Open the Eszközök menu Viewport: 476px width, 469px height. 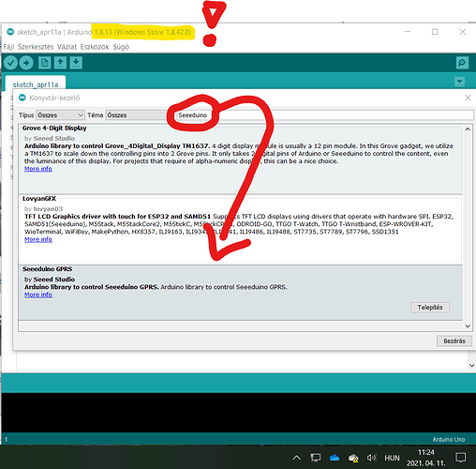pyautogui.click(x=95, y=47)
